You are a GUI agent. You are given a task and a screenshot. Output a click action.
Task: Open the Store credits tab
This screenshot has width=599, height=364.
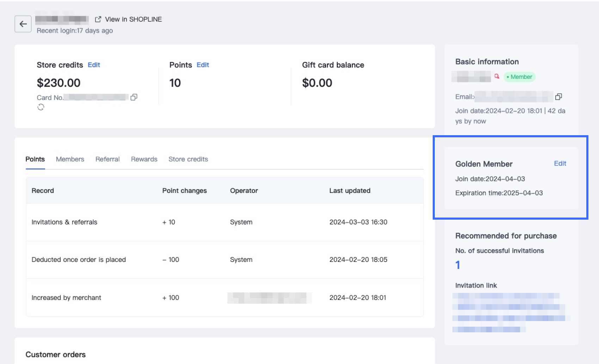tap(188, 159)
